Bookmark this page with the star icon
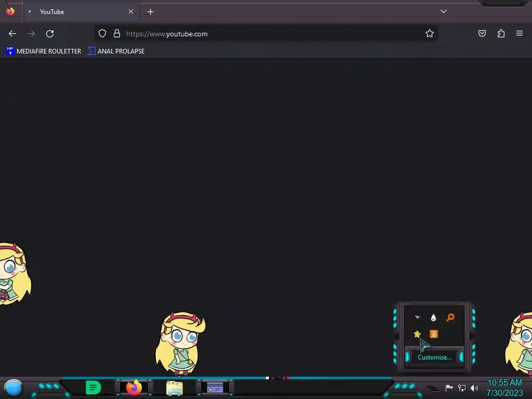Image resolution: width=532 pixels, height=399 pixels. coord(430,33)
